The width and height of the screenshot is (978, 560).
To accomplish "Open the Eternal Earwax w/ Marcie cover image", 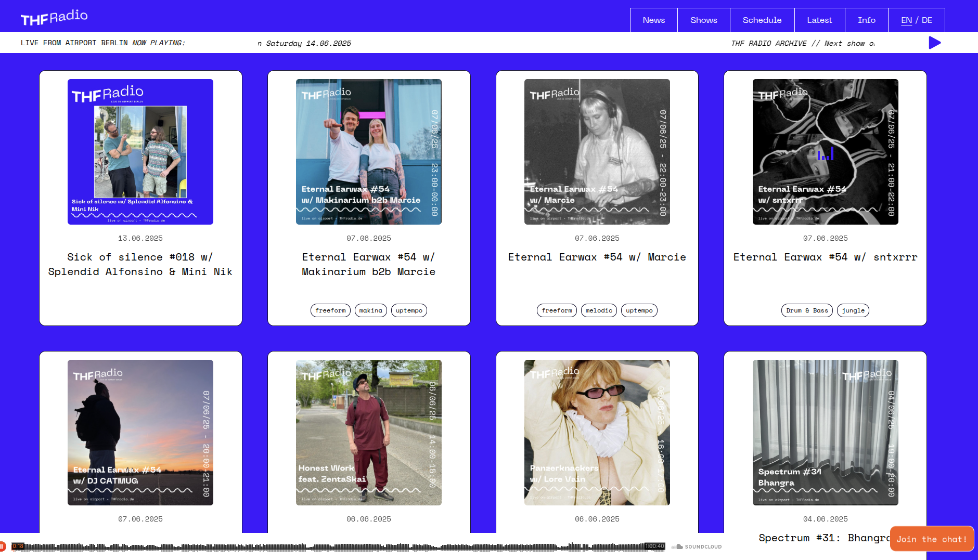I will click(x=597, y=151).
